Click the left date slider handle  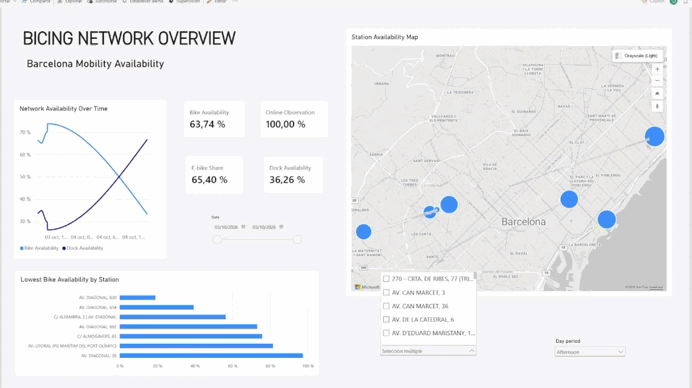pos(217,239)
